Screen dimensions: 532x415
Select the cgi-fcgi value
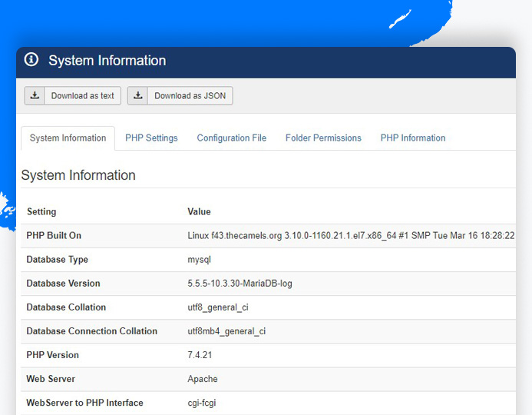point(202,403)
